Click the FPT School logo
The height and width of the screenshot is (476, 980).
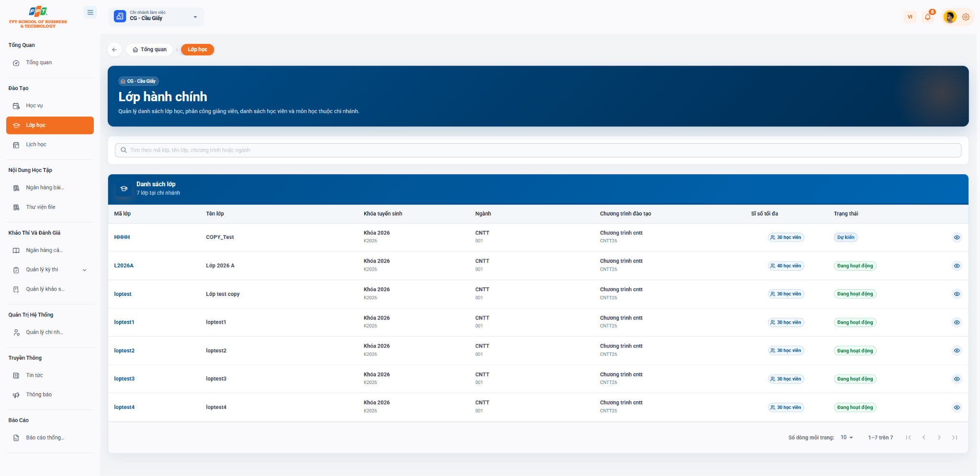[x=38, y=17]
